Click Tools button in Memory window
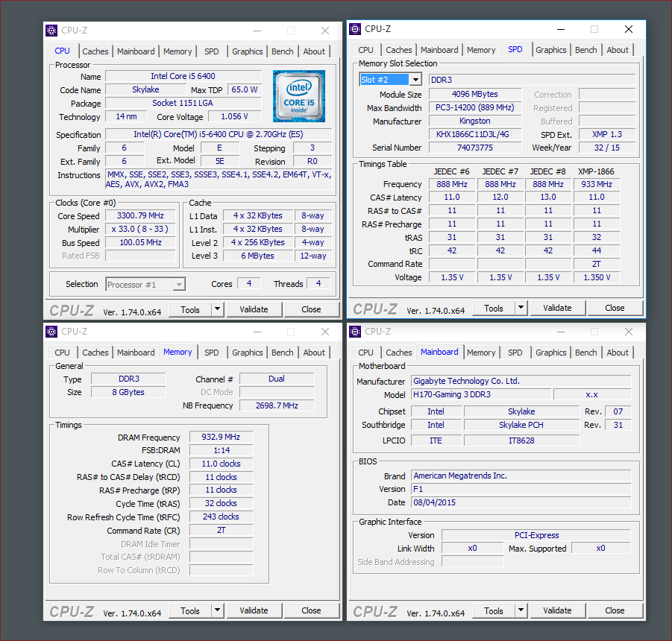 click(190, 610)
